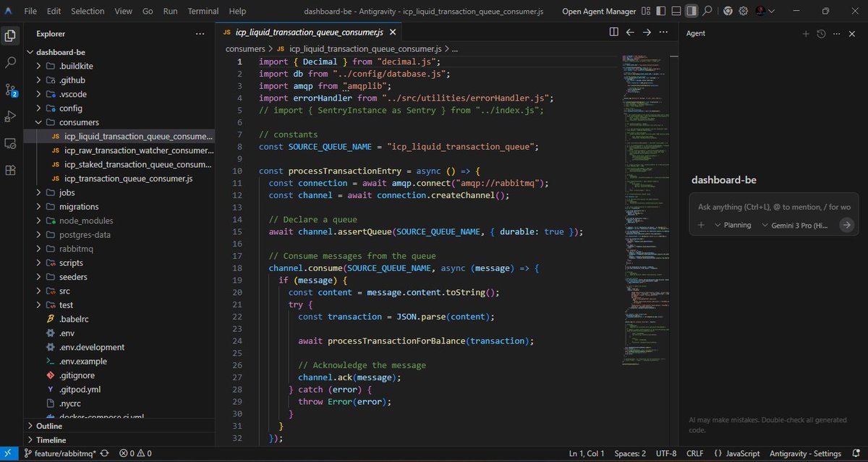Click the code minimap overview
The width and height of the screenshot is (868, 462).
[647, 210]
